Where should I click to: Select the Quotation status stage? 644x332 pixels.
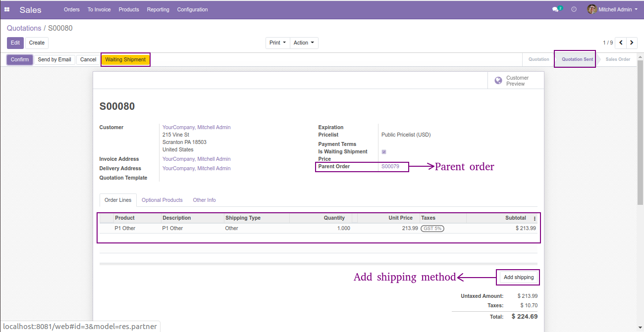tap(538, 59)
